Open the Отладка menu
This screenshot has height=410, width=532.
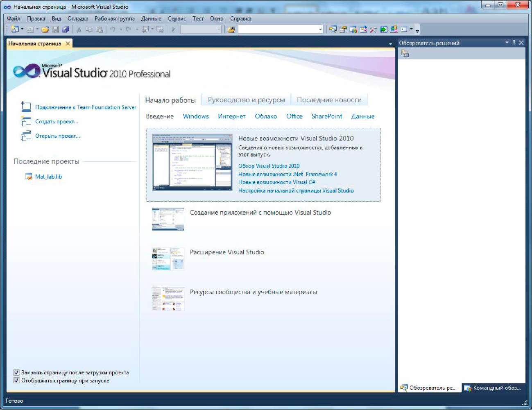pos(78,18)
